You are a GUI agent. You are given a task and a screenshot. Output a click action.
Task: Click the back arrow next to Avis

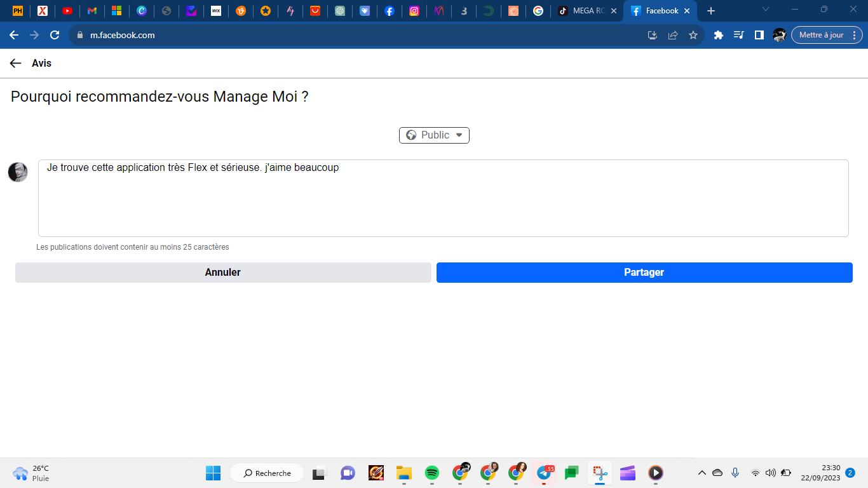(16, 64)
